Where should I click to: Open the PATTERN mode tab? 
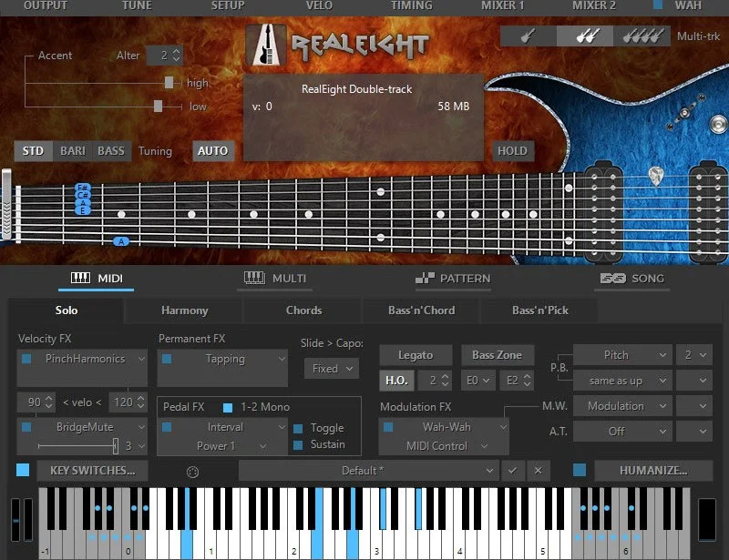click(x=452, y=279)
